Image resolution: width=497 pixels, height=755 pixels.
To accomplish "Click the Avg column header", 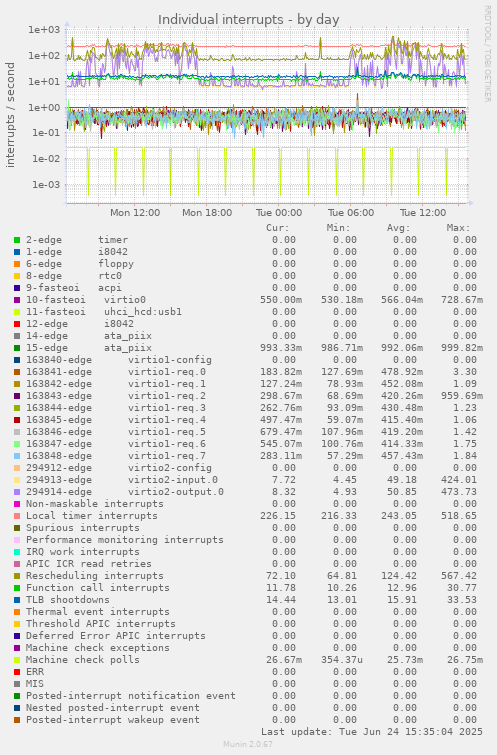I will (x=398, y=228).
